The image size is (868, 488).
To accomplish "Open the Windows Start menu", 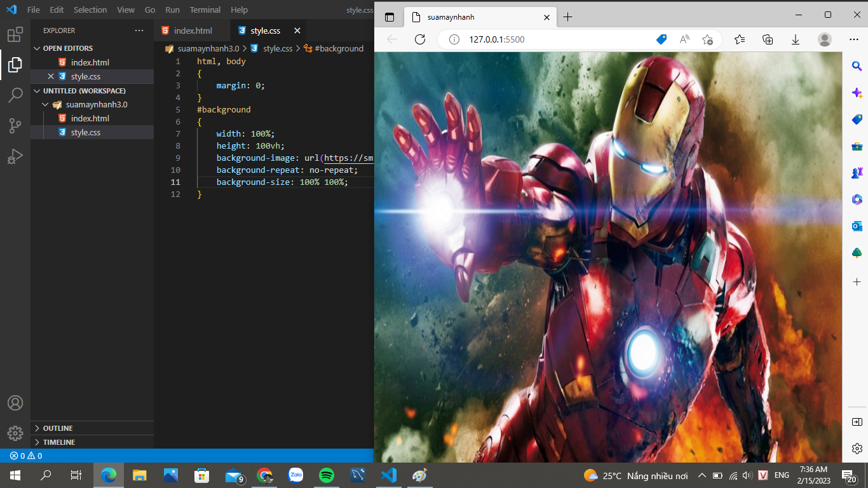I will 15,475.
